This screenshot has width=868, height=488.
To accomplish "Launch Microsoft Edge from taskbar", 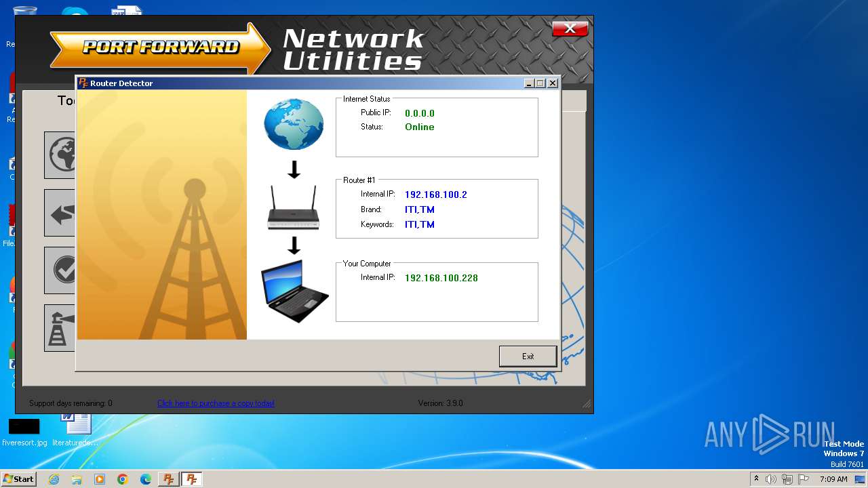I will click(146, 479).
